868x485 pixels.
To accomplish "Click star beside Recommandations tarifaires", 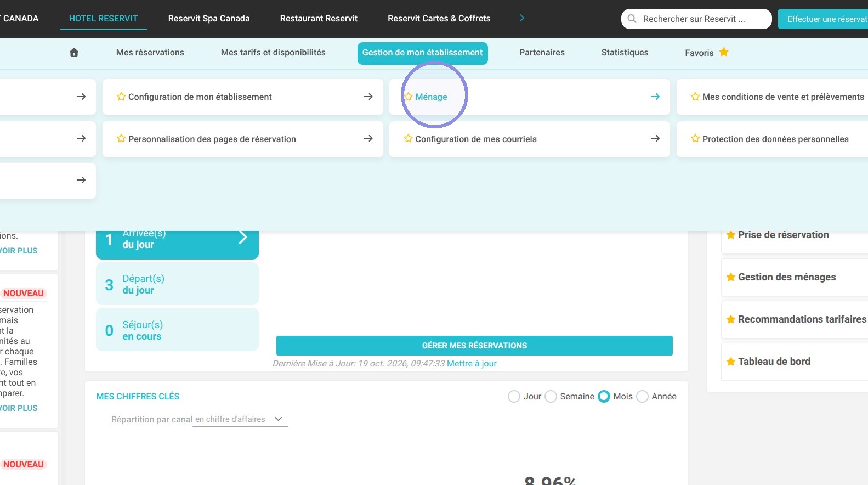I will coord(731,319).
